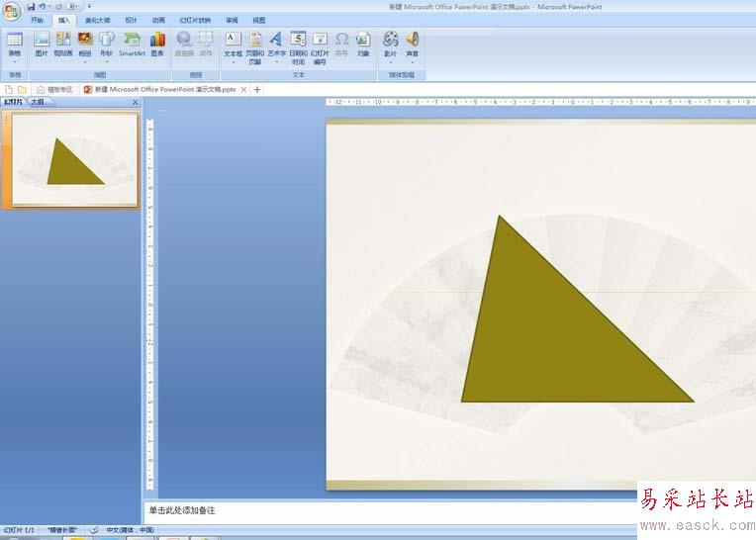Viewport: 756px width, 540px height.
Task: Save the presentation from quick access toolbar
Action: [32, 7]
